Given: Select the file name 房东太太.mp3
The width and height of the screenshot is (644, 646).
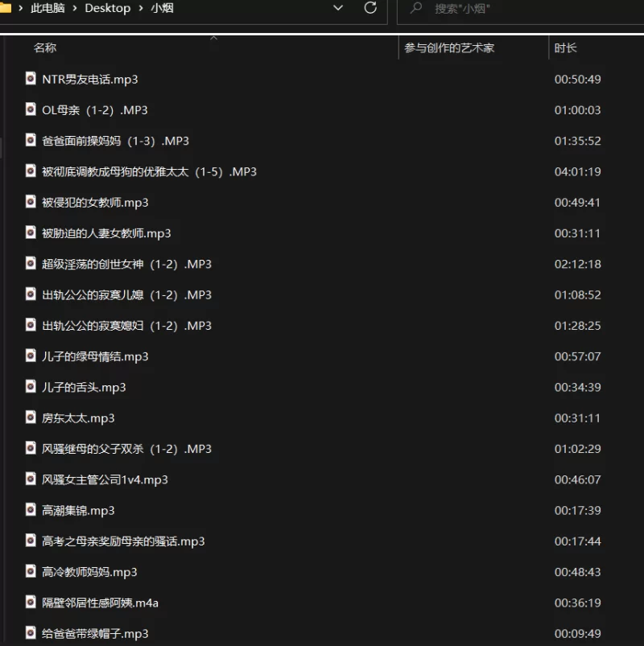Looking at the screenshot, I should click(x=78, y=418).
